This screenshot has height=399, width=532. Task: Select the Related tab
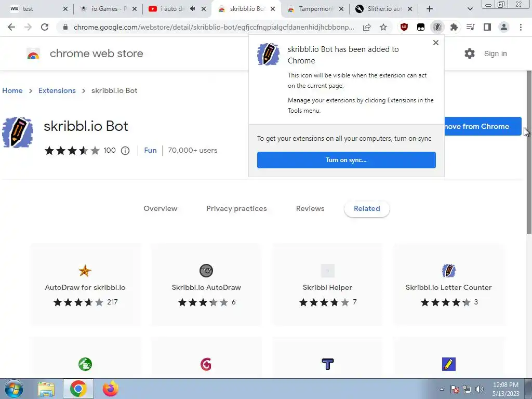[367, 209]
